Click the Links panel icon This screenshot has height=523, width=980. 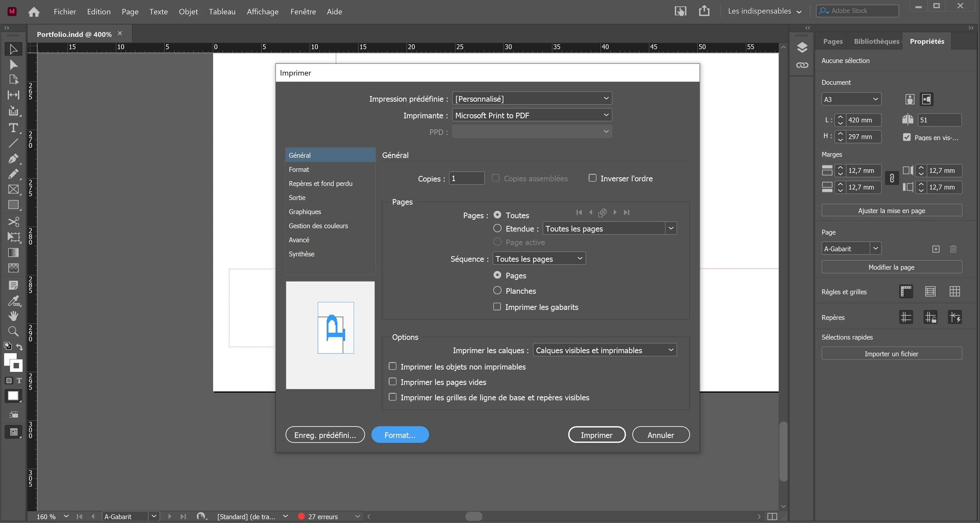802,65
